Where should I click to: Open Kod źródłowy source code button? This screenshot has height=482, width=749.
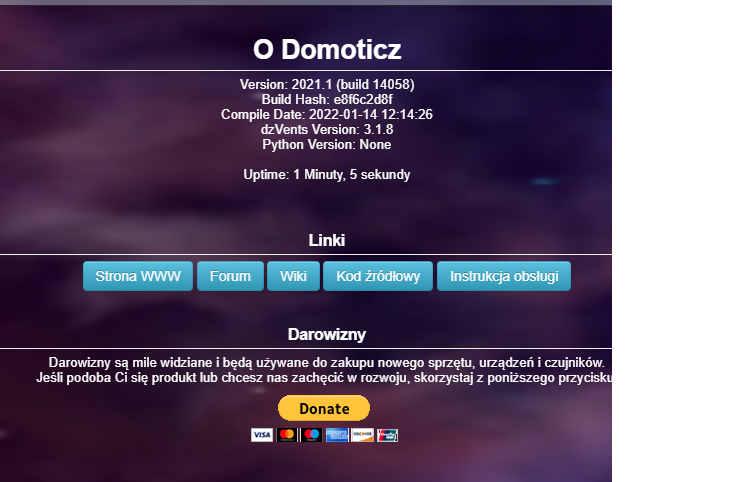click(x=378, y=276)
